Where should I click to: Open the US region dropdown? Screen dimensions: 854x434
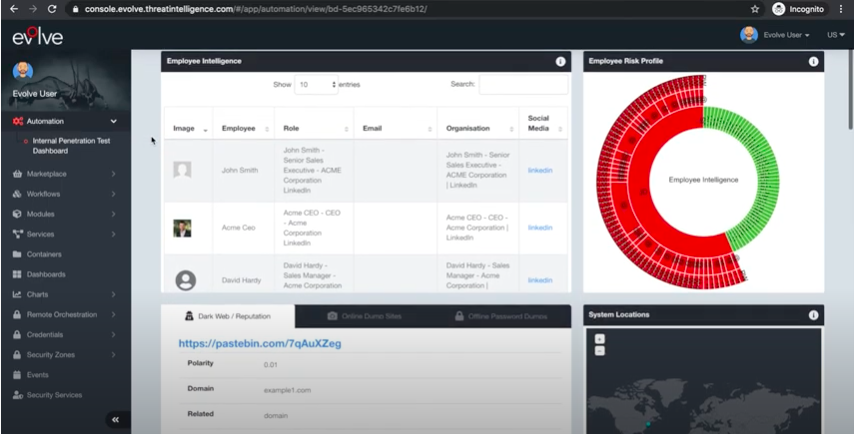pos(836,35)
